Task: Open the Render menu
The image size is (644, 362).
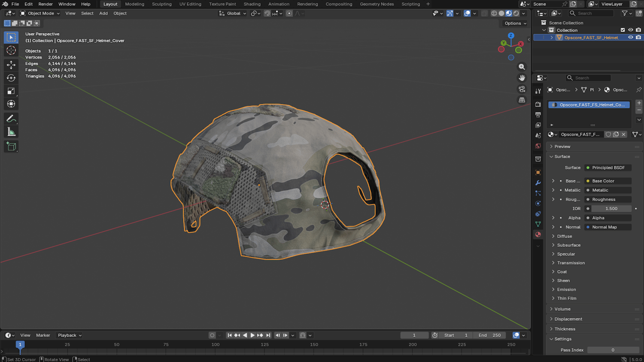Action: point(46,4)
